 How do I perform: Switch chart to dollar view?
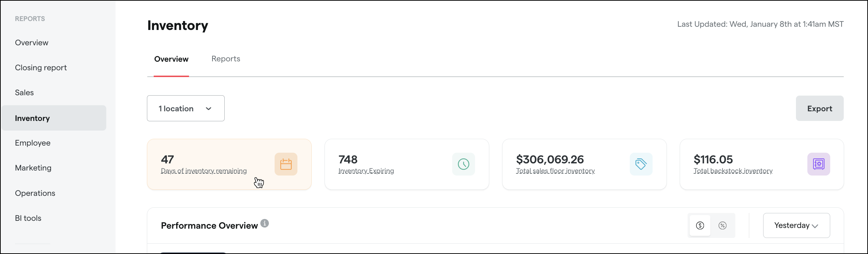point(700,225)
